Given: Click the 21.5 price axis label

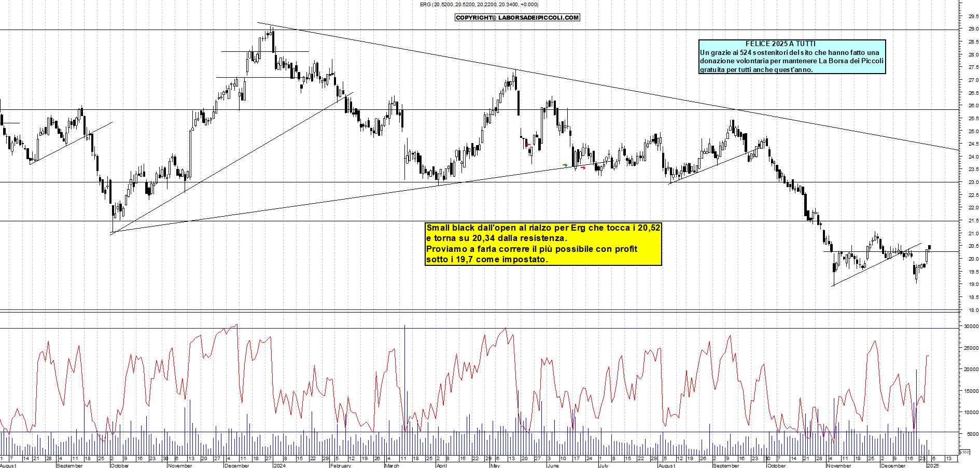Looking at the screenshot, I should (x=973, y=221).
